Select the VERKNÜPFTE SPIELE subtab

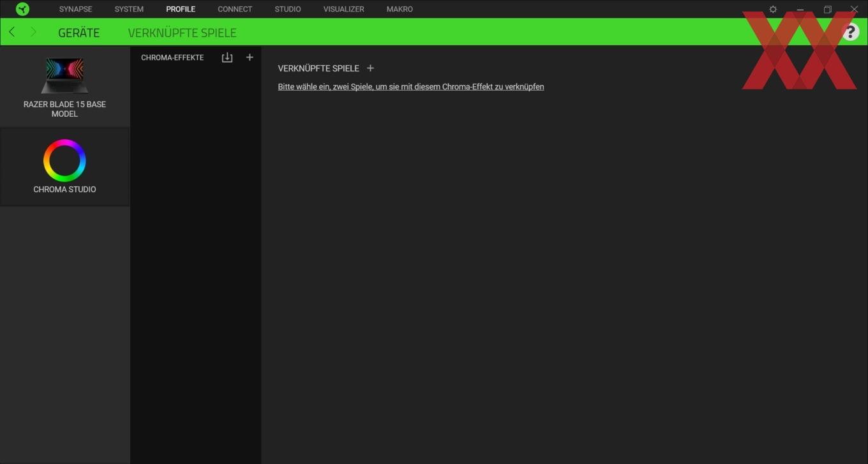coord(182,33)
